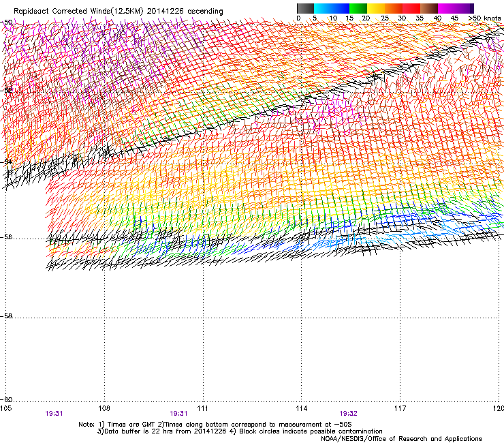Click the -58 latitude axis label
Viewport: 504px width, 443px height.
point(7,316)
